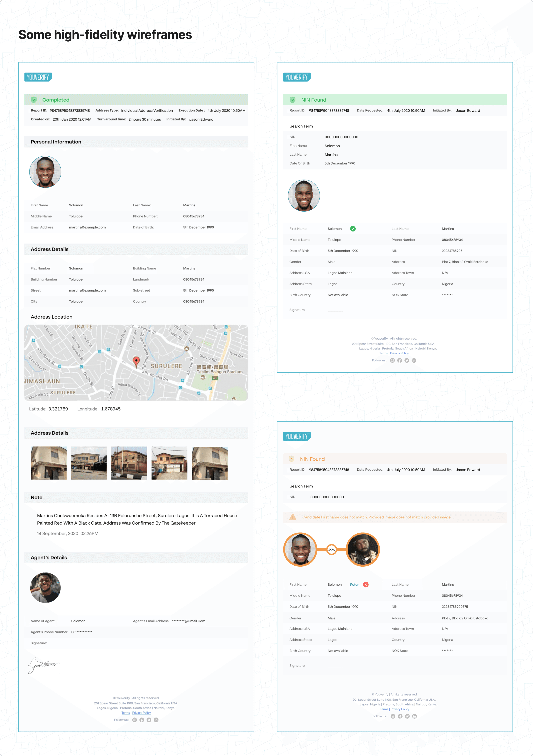Open Privacy Policy link in the orange NIN report footer
The height and width of the screenshot is (756, 533).
tap(400, 709)
